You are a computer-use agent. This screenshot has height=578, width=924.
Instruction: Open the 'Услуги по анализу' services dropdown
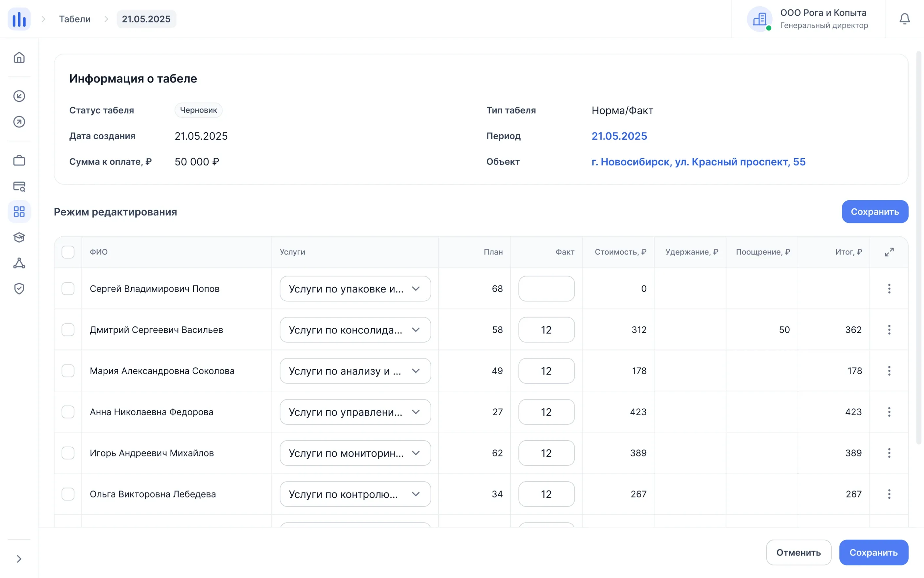(x=355, y=371)
